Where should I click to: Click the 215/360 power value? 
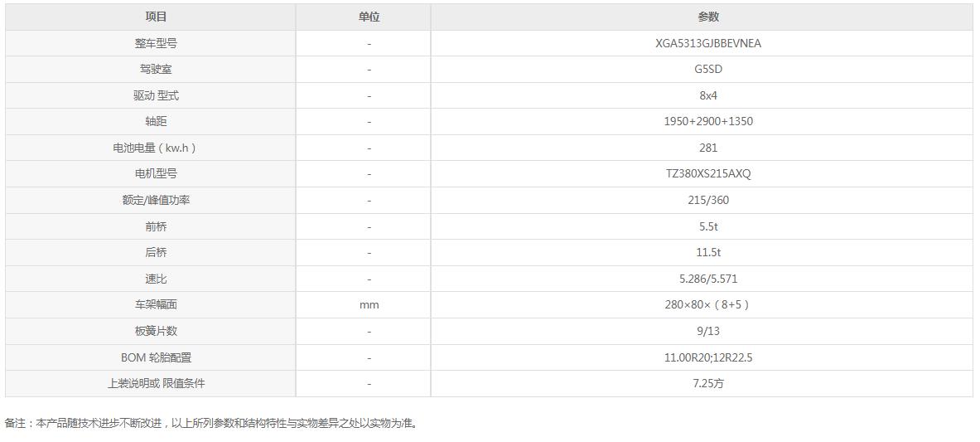708,201
